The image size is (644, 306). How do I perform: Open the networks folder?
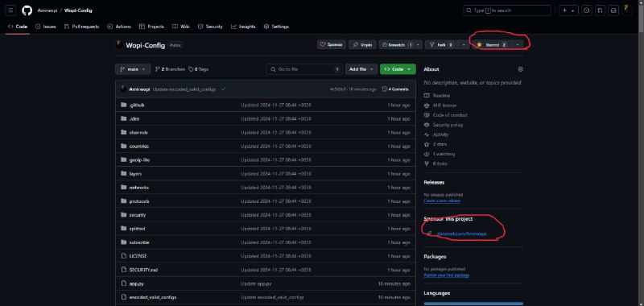pos(138,188)
